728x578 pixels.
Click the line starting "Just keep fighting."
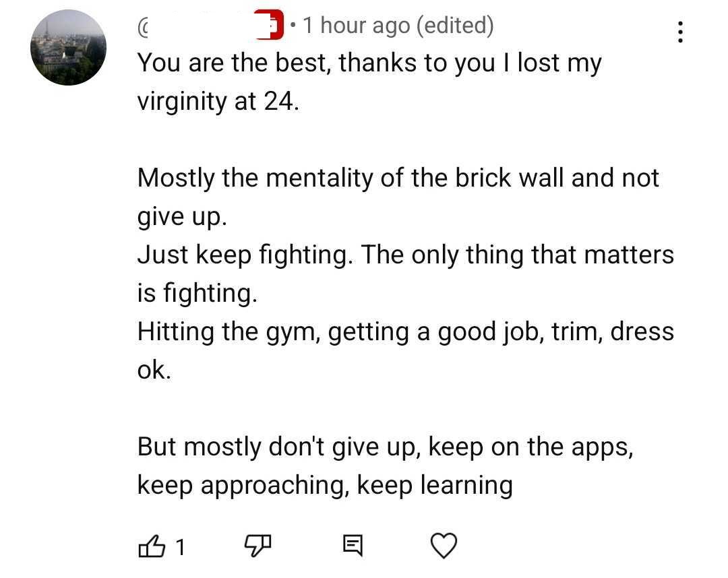pos(405,255)
